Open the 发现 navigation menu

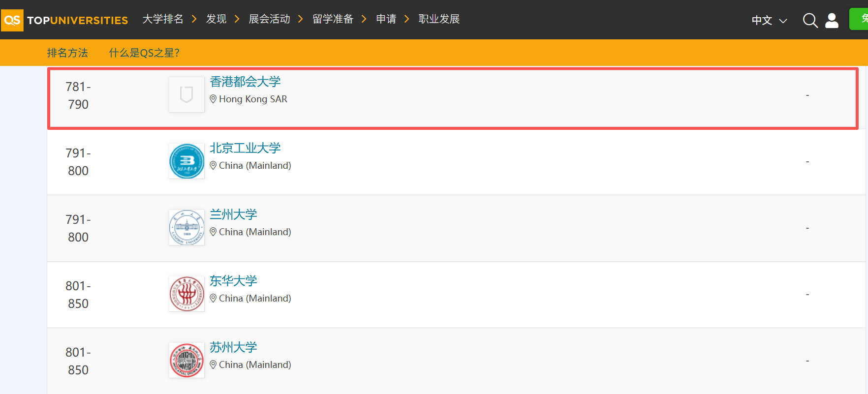pos(216,19)
